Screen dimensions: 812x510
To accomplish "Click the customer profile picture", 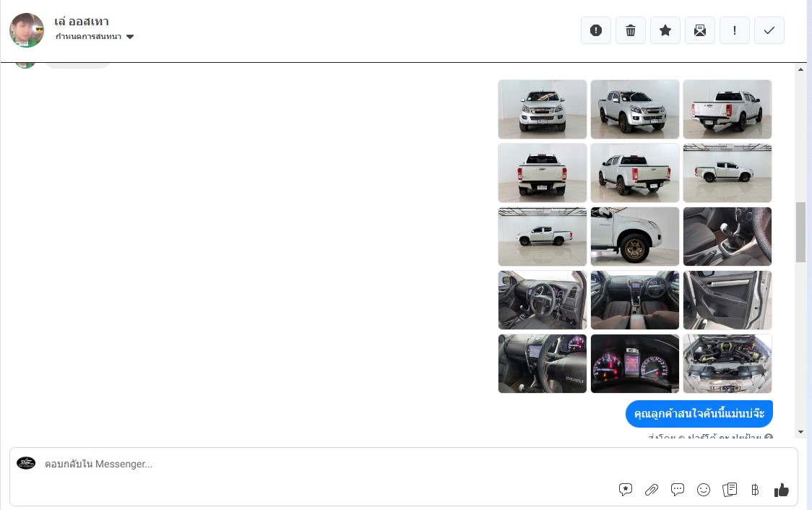I will click(x=27, y=30).
